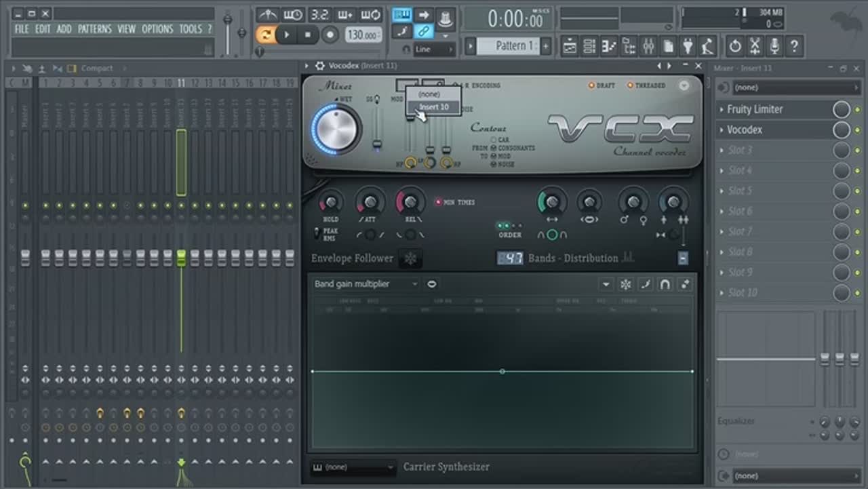Click the Envelope Follower freeze snowflake icon

tap(410, 258)
